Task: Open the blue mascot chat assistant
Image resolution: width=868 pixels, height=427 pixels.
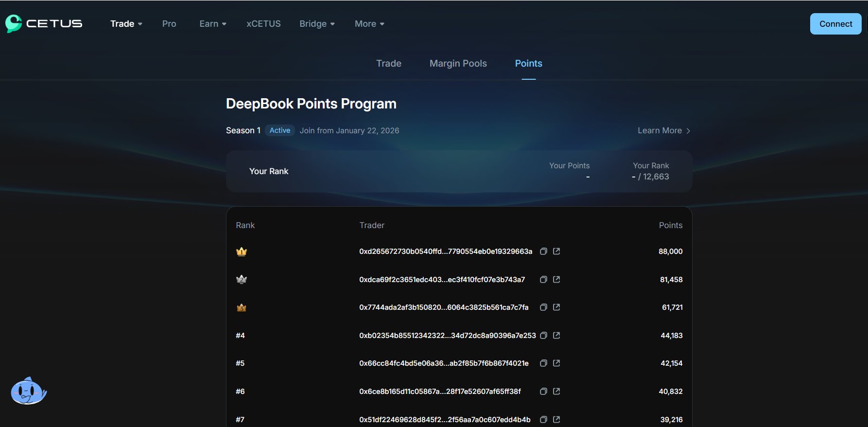Action: [x=28, y=391]
